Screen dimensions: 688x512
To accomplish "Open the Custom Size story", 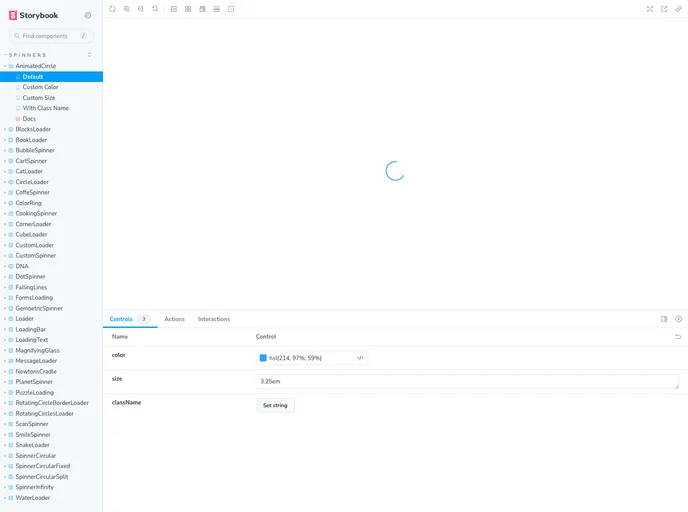I will pyautogui.click(x=39, y=98).
